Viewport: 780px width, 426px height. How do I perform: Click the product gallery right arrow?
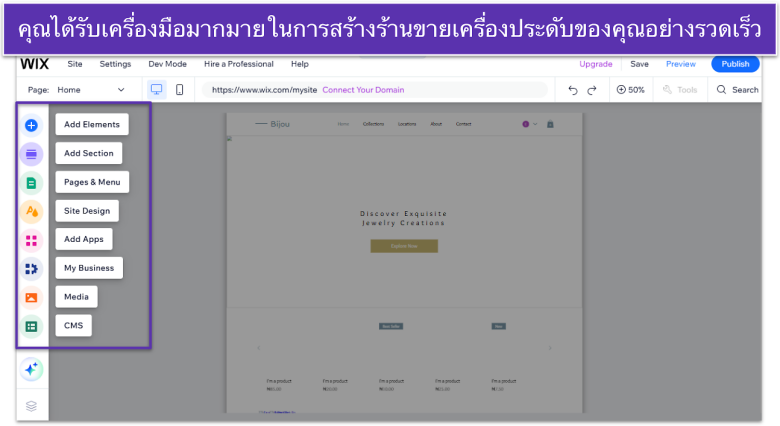(550, 348)
